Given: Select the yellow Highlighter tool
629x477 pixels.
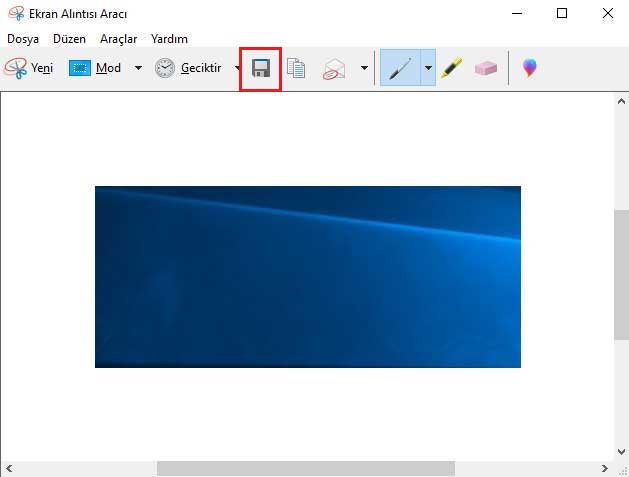Looking at the screenshot, I should click(x=452, y=67).
